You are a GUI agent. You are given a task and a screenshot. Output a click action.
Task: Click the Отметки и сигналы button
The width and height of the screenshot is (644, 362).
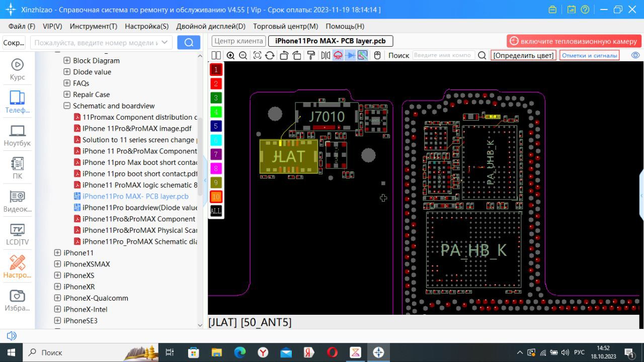(589, 55)
